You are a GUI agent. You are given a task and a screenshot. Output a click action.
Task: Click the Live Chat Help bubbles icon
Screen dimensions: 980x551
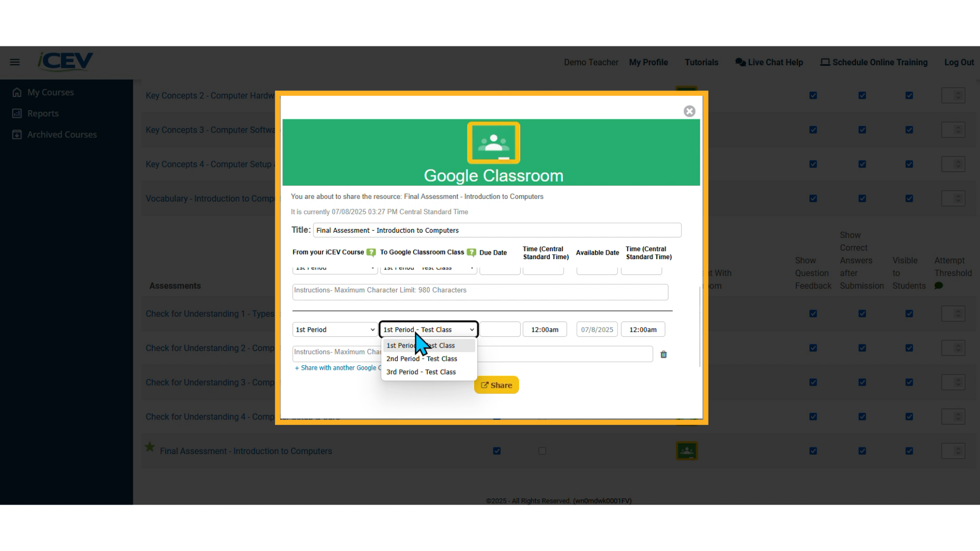pyautogui.click(x=740, y=62)
